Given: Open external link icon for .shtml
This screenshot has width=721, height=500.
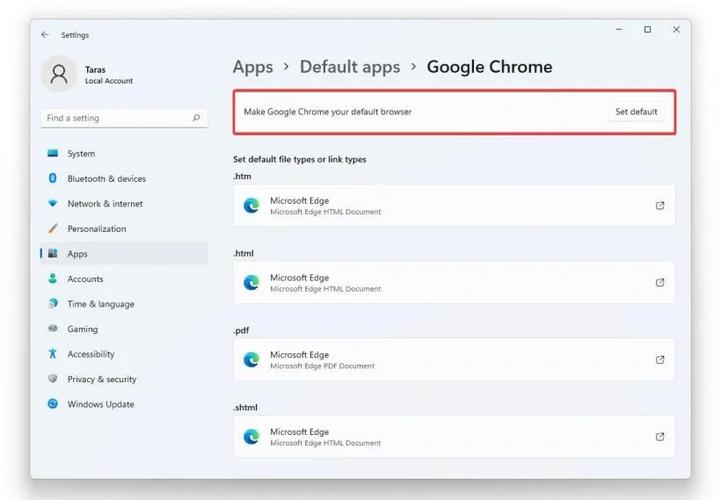Looking at the screenshot, I should click(660, 437).
